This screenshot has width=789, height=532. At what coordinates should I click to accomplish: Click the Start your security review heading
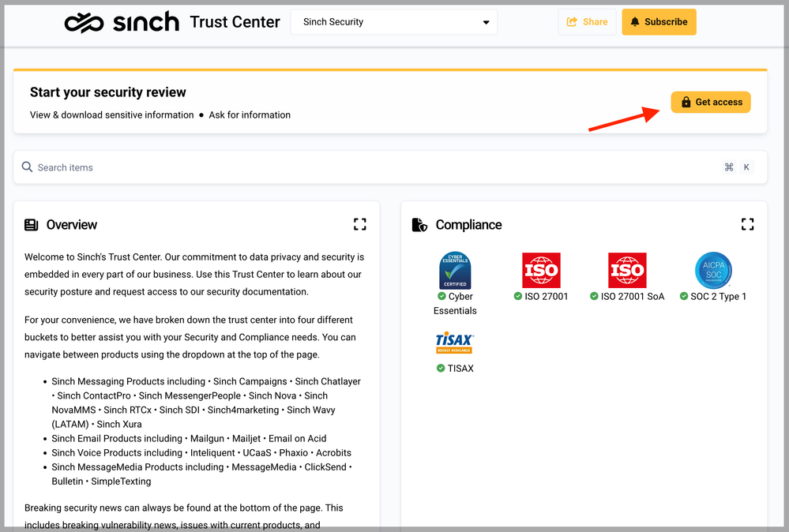pos(107,92)
